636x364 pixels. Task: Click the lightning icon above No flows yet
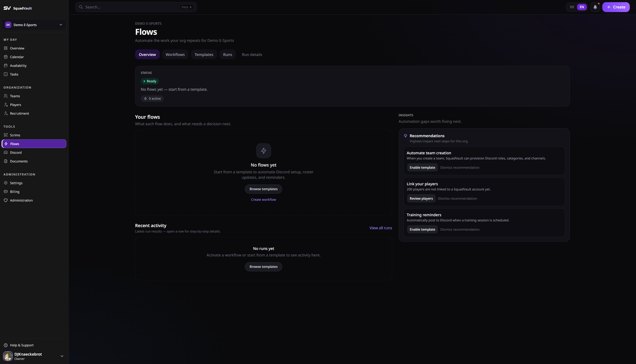[x=264, y=151]
